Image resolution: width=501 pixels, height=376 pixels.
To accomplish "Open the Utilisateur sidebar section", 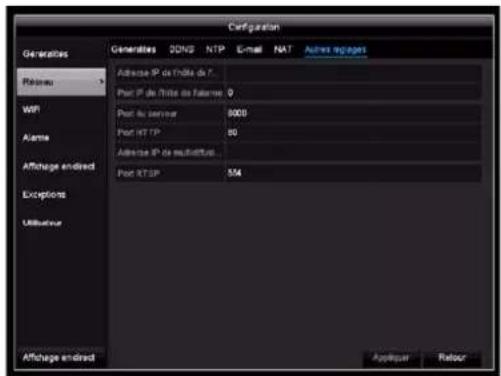I will (42, 223).
